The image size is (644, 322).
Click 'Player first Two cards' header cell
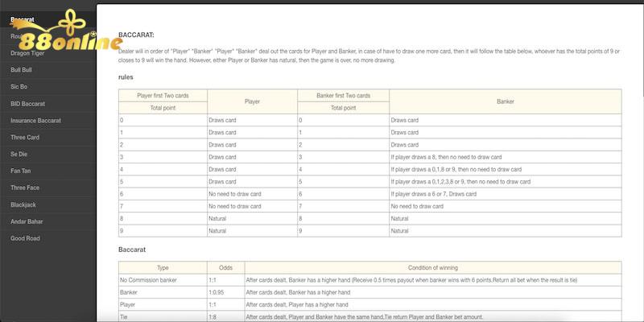[163, 96]
